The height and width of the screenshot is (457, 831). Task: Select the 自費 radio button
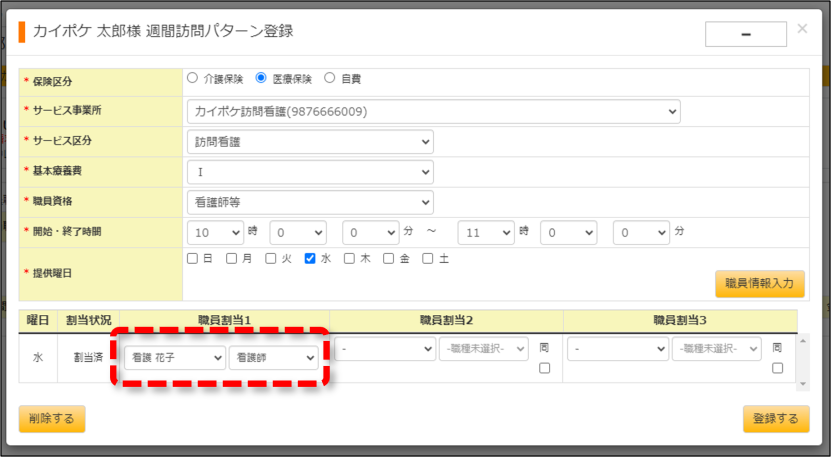pos(330,78)
